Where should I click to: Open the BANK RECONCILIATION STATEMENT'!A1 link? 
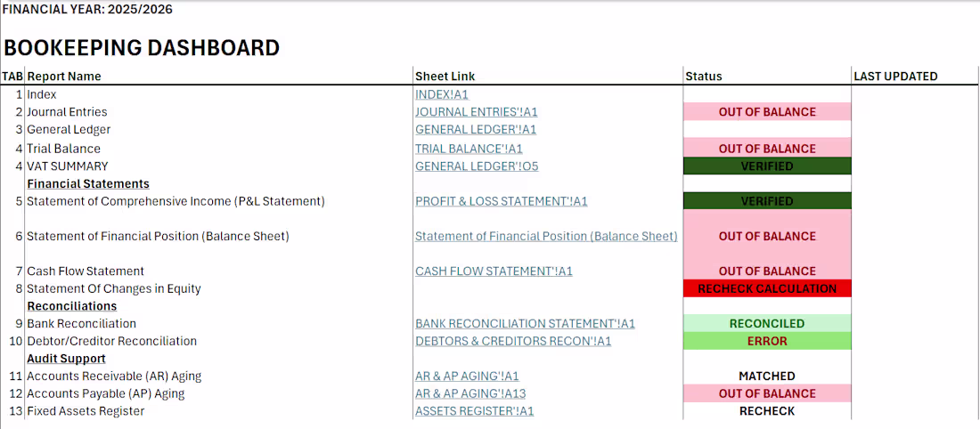pos(525,324)
